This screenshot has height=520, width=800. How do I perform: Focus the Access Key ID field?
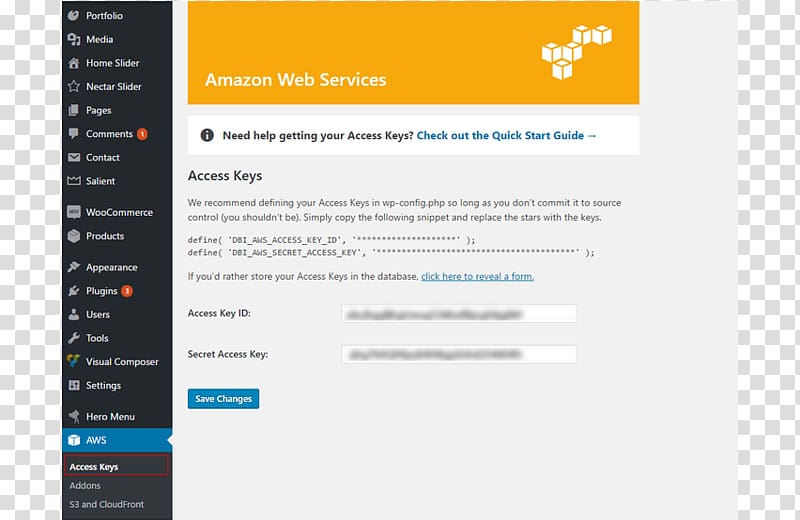click(x=459, y=313)
